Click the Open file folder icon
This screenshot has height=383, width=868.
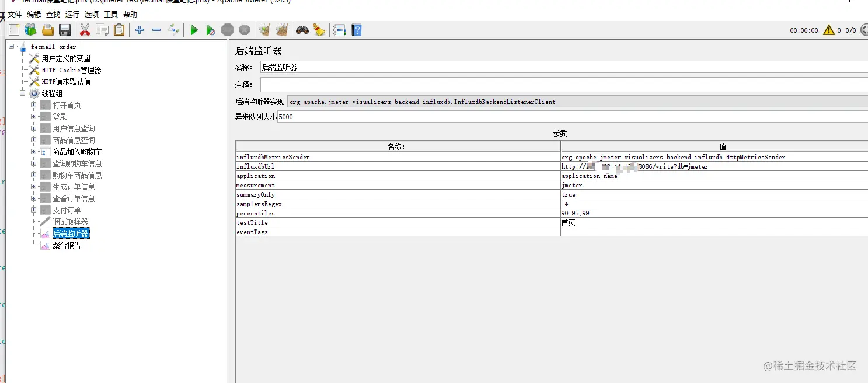(x=48, y=30)
